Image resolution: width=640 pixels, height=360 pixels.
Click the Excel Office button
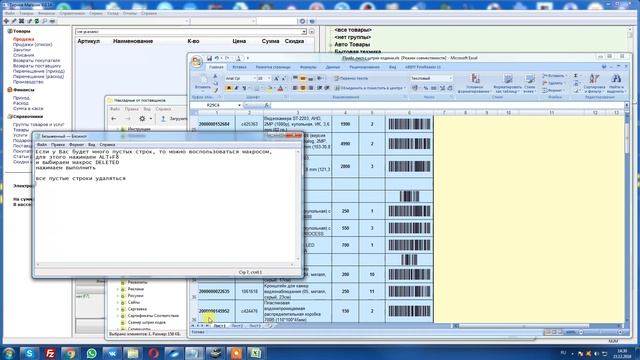pos(197,61)
